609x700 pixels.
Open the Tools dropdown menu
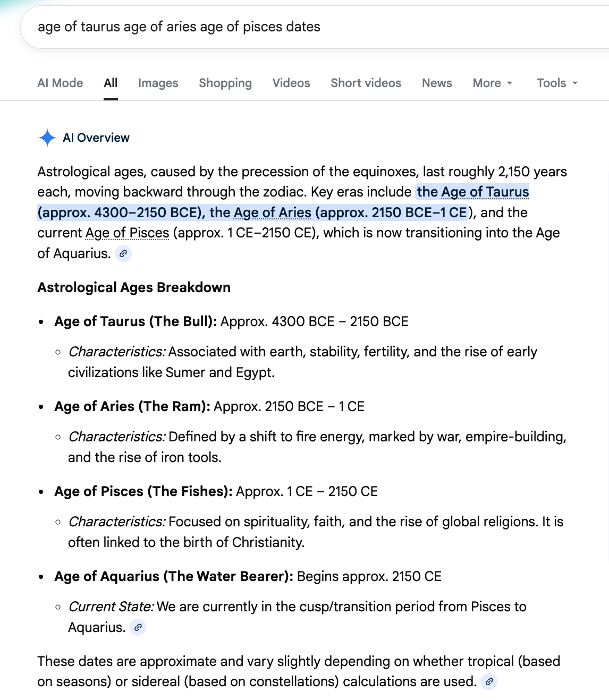[556, 83]
